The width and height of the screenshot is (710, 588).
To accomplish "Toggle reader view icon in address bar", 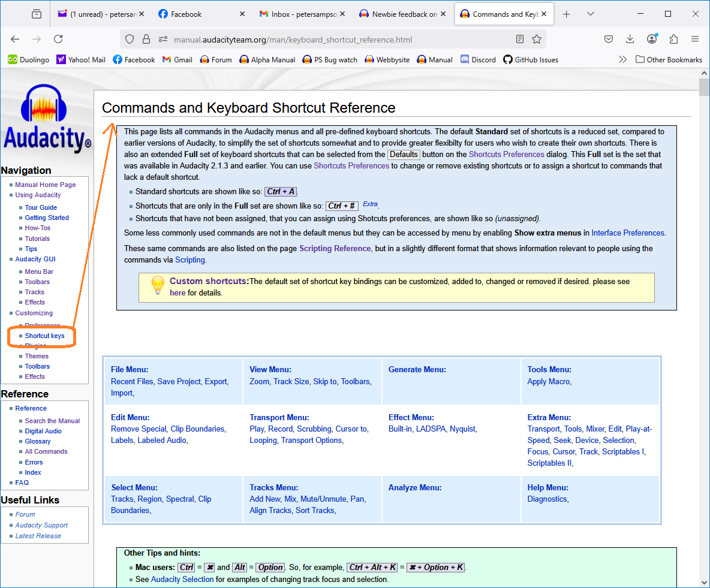I will 520,39.
